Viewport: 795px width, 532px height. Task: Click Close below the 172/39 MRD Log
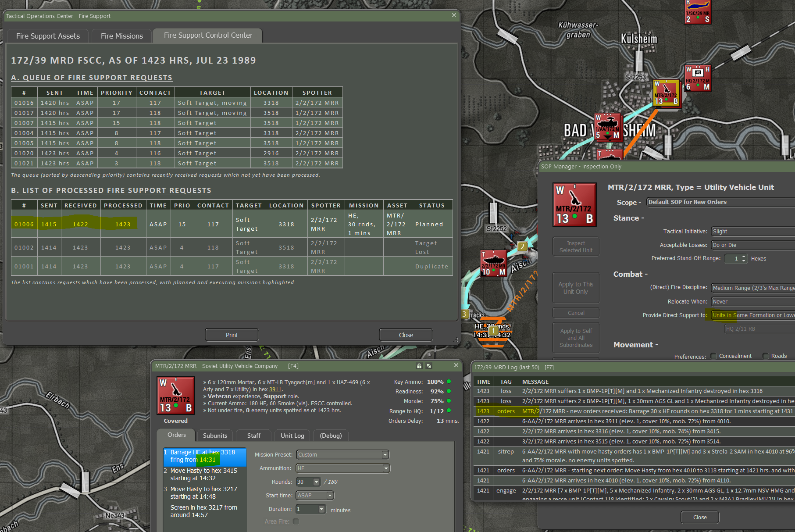pyautogui.click(x=700, y=518)
